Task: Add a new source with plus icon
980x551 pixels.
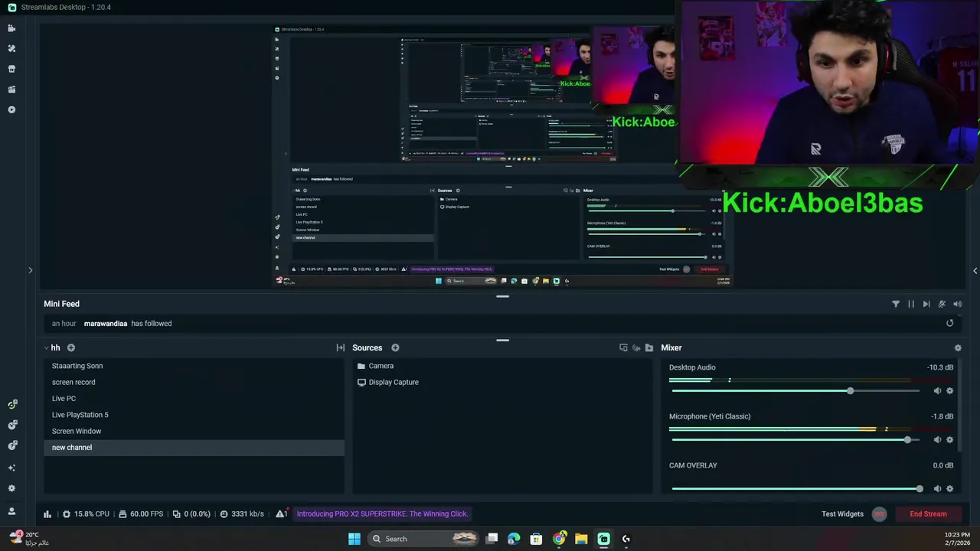Action: tap(395, 347)
